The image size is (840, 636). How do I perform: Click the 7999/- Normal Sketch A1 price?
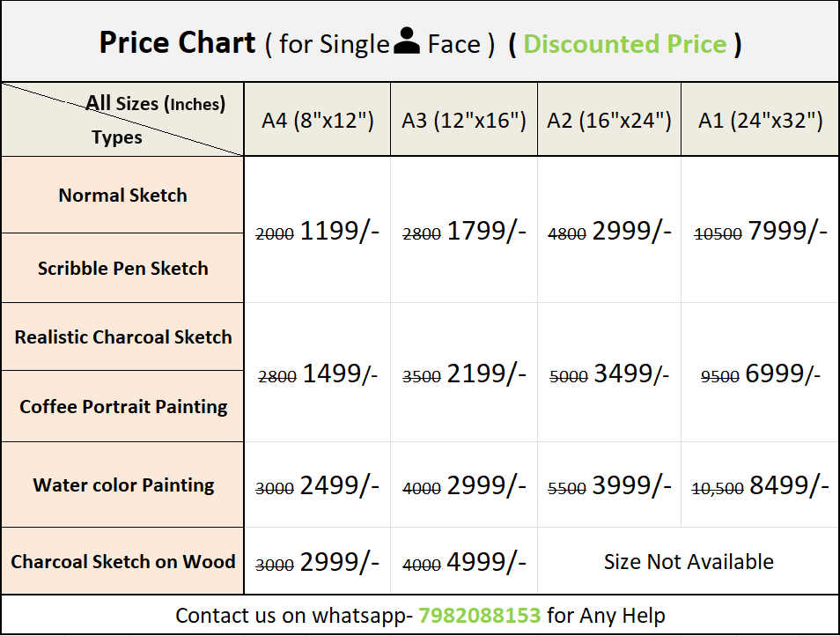(787, 231)
